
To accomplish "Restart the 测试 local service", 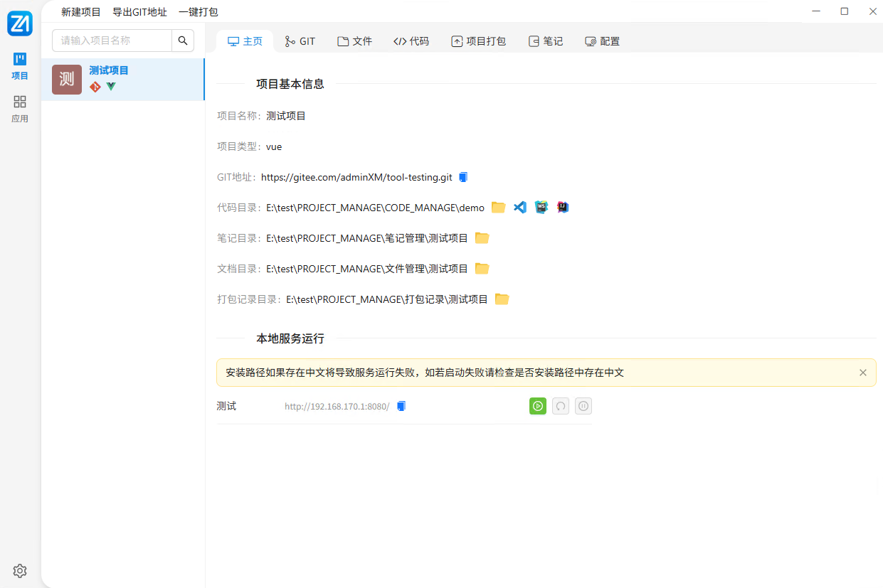I will click(x=561, y=406).
